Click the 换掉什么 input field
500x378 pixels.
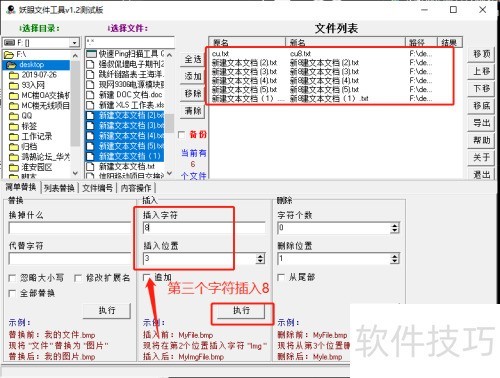70,228
